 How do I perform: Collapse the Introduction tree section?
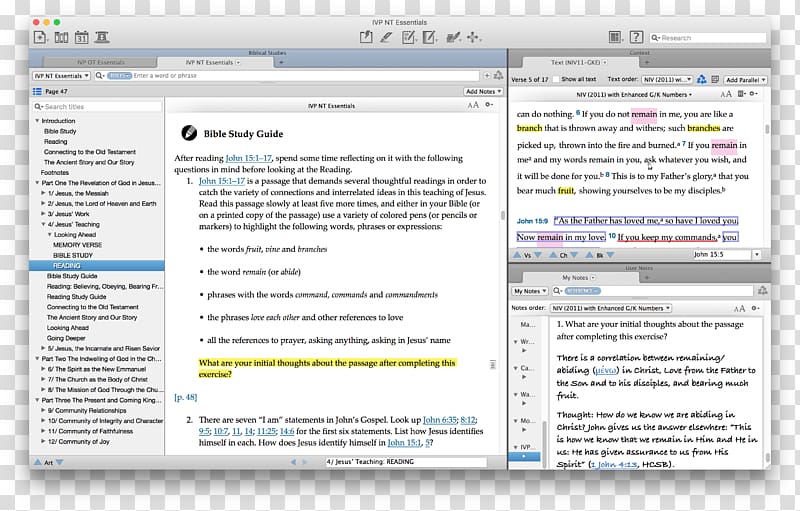[x=37, y=121]
